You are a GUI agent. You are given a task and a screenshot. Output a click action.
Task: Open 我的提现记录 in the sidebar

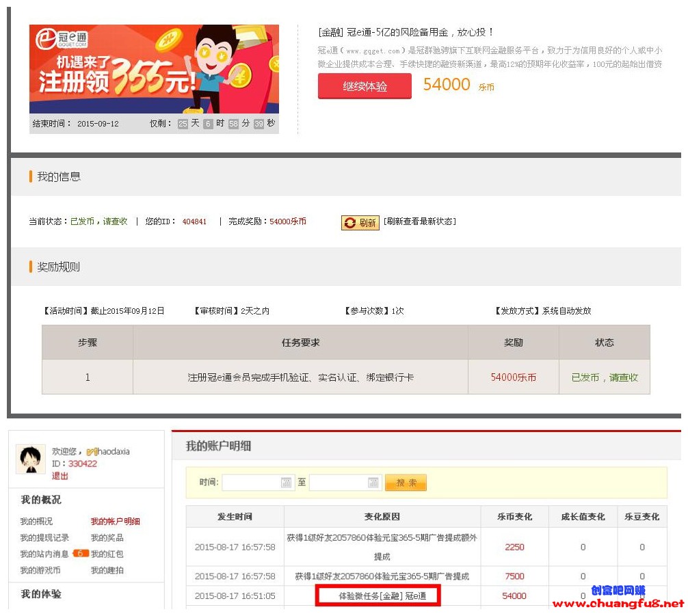click(44, 537)
